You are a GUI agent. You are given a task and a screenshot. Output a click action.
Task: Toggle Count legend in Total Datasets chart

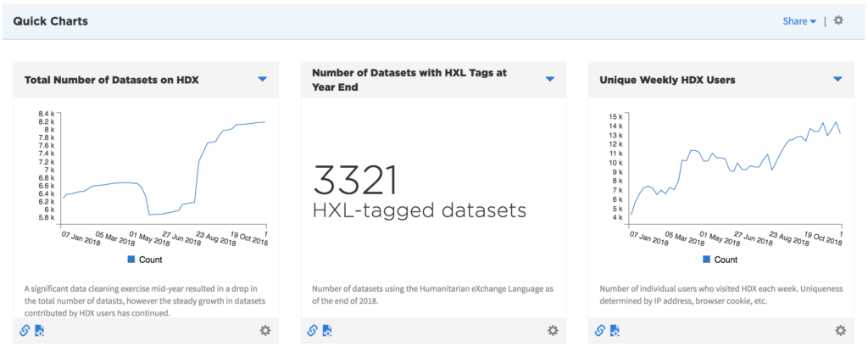click(145, 260)
